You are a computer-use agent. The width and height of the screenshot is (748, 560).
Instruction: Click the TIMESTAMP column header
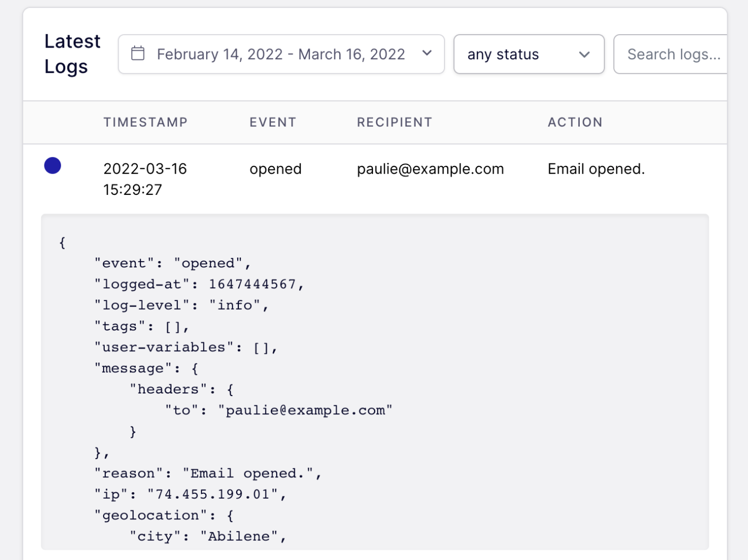click(145, 122)
